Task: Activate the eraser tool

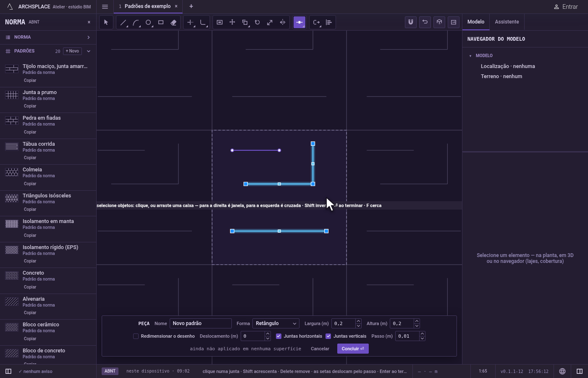Action: (x=173, y=22)
